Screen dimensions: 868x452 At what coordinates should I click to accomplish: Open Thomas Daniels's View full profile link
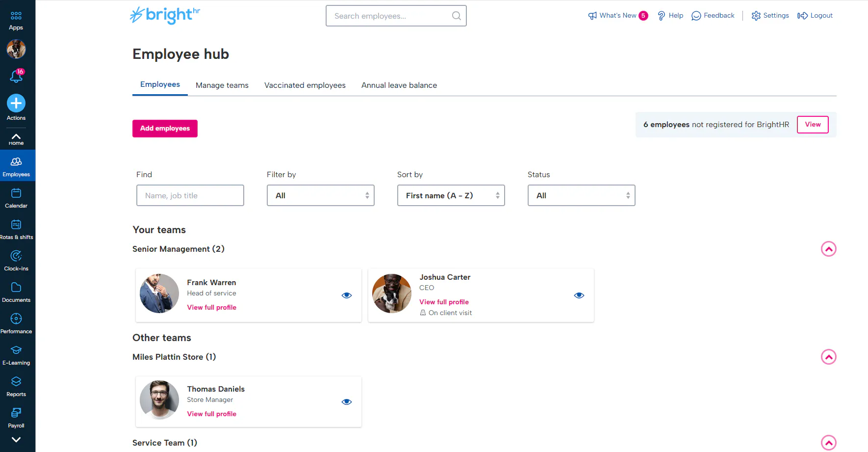(211, 414)
